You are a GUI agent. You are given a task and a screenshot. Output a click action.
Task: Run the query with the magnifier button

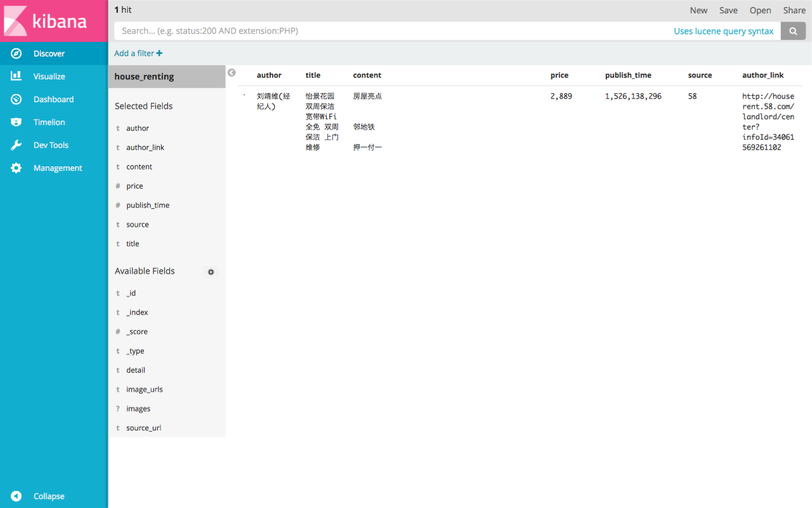pos(793,30)
